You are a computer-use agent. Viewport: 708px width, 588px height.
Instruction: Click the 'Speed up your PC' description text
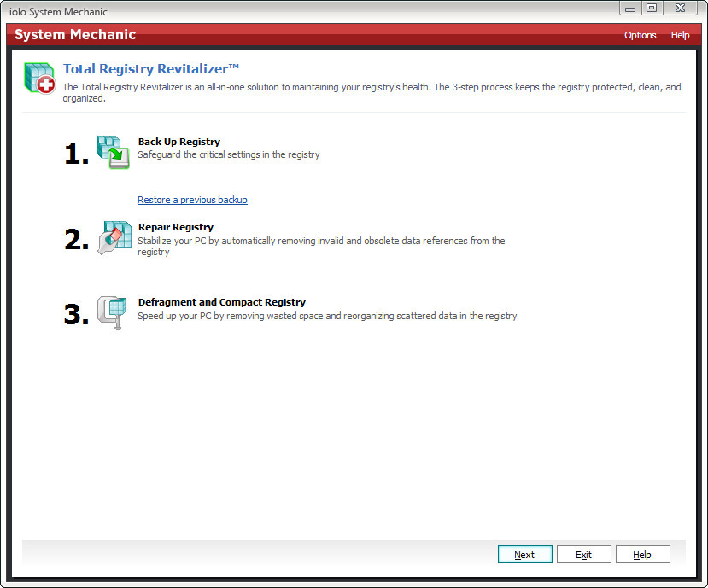point(327,316)
